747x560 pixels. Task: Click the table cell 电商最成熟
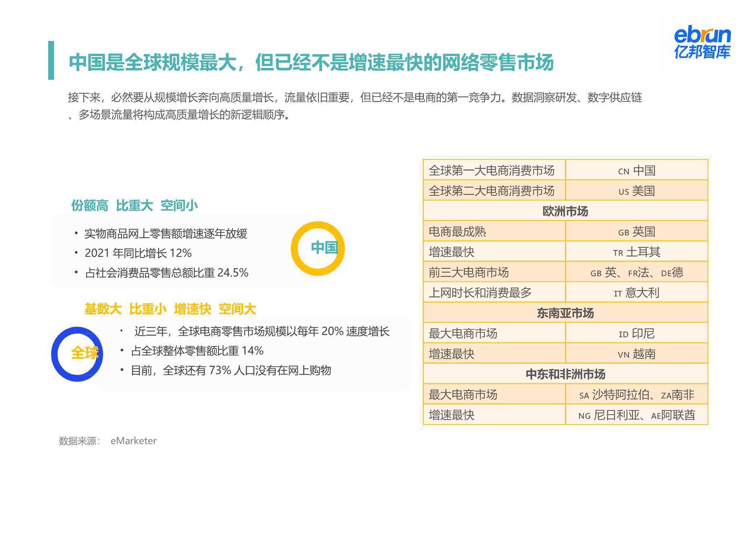[494, 231]
